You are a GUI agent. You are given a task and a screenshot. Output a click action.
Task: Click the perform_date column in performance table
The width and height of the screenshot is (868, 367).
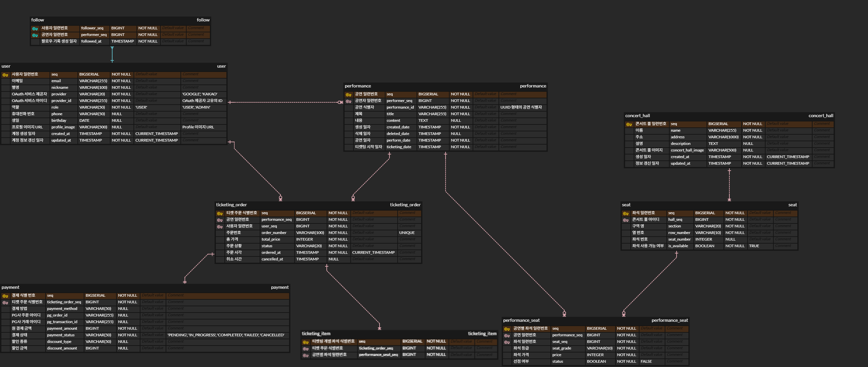(398, 141)
